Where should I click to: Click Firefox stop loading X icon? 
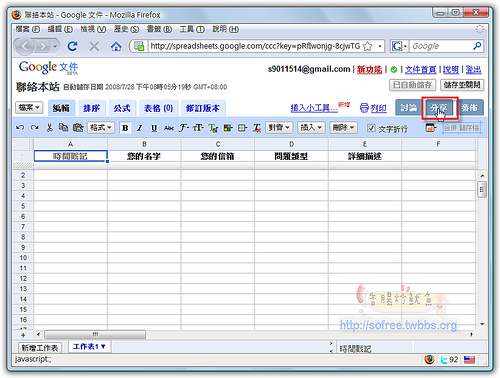(94, 46)
